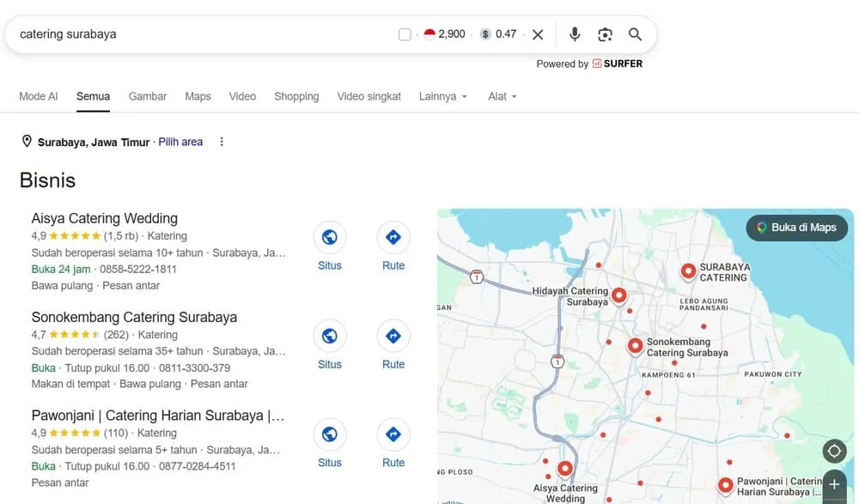Get Rute directions to Pawonjani Catering

coord(393,434)
